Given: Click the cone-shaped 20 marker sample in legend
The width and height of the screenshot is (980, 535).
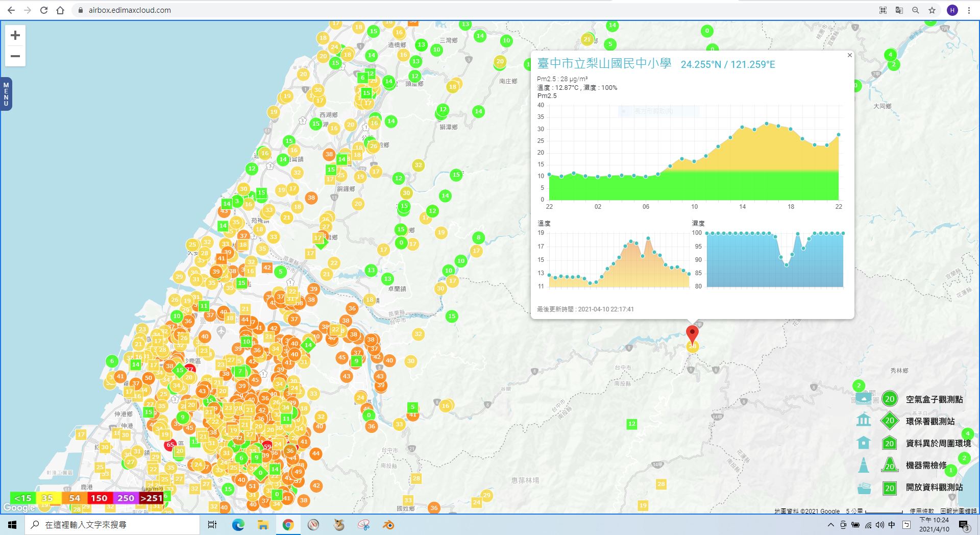Looking at the screenshot, I should [x=890, y=465].
